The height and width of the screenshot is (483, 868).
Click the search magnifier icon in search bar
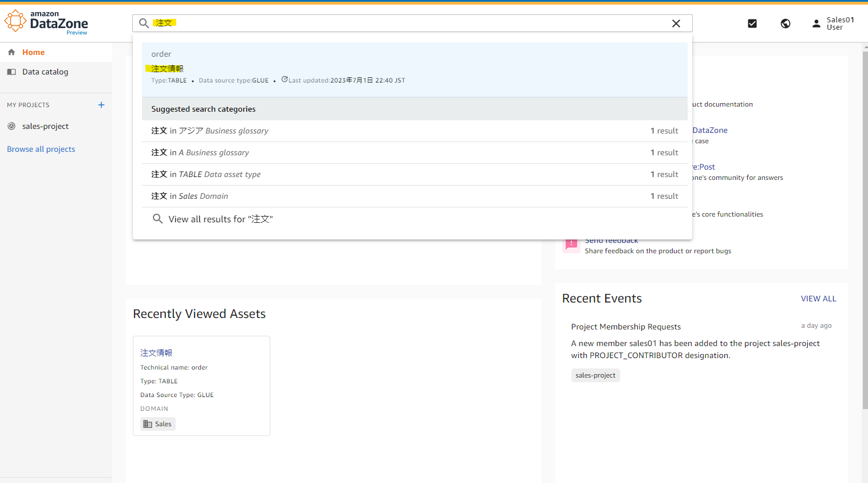coord(144,23)
